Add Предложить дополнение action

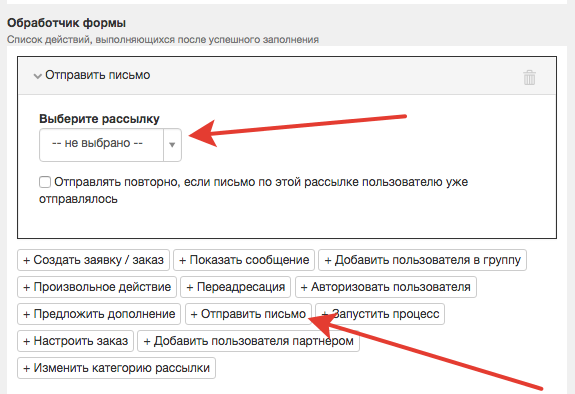[x=99, y=314]
